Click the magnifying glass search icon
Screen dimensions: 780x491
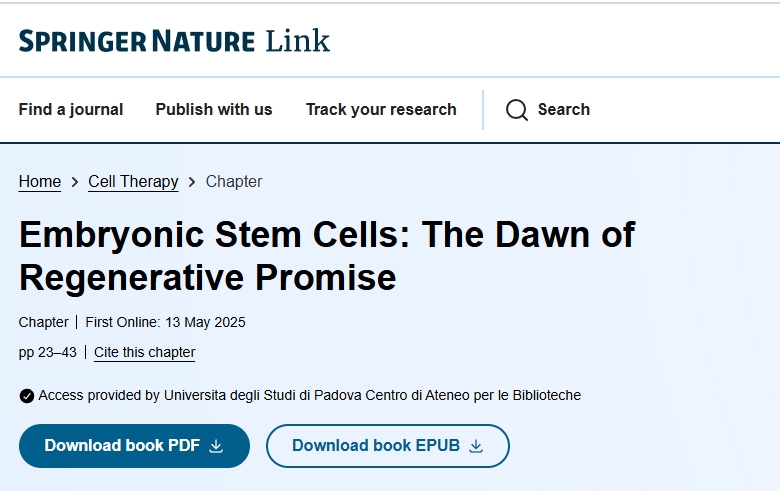(x=517, y=110)
